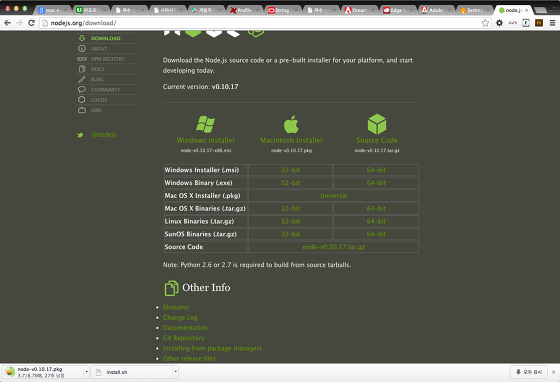Click the Source Code heading link

pyautogui.click(x=377, y=140)
